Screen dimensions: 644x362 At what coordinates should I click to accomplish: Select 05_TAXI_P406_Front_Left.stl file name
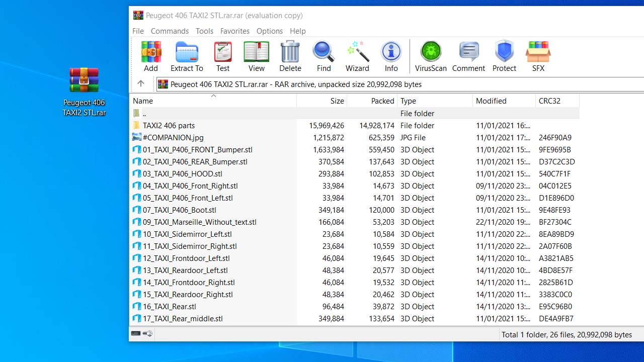(x=188, y=198)
